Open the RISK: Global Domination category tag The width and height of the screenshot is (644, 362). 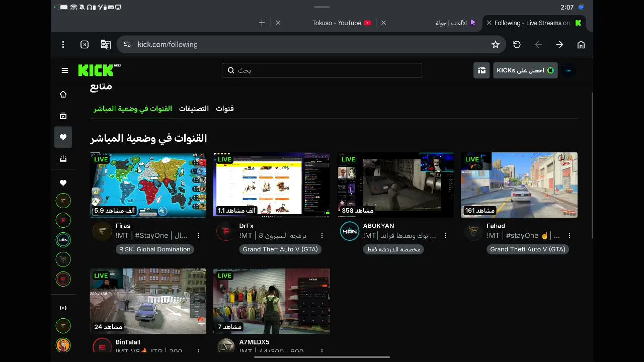155,249
